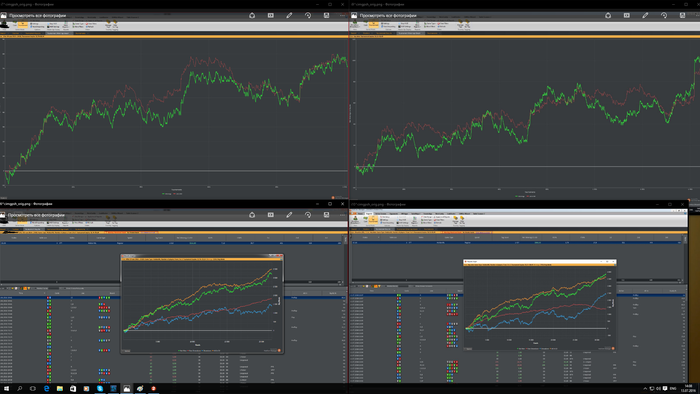Close the bottom-right Photos window
The height and width of the screenshot is (394, 700).
tap(682, 204)
